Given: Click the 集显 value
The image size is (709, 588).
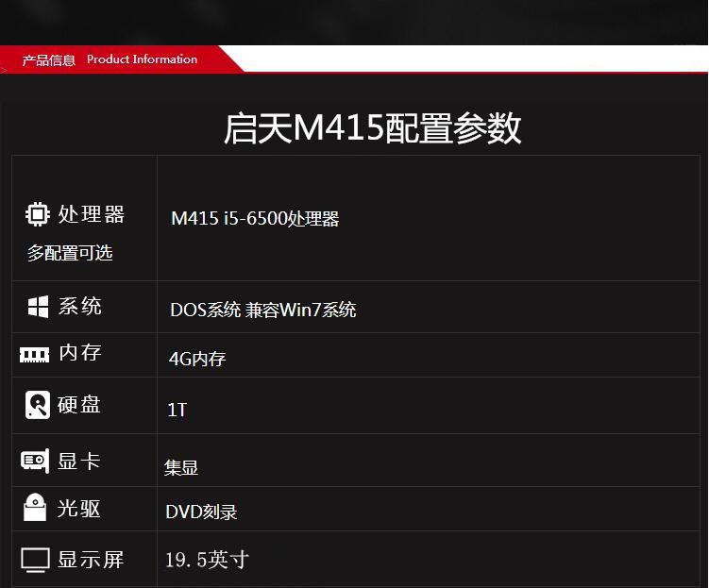Looking at the screenshot, I should tap(181, 467).
